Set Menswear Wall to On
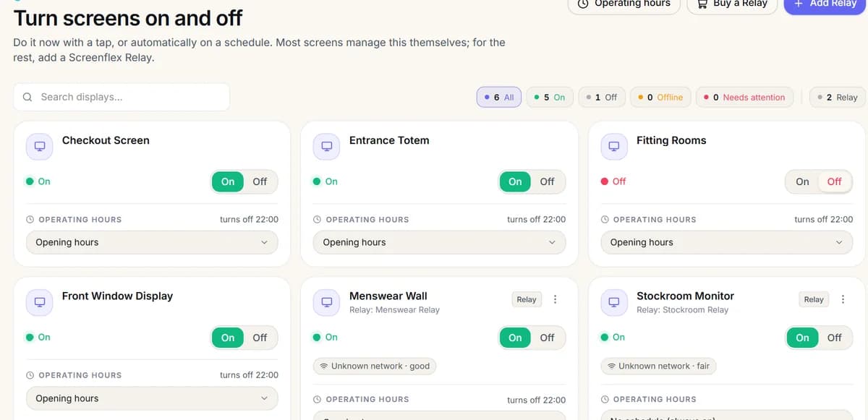Viewport: 868px width, 420px height. [515, 338]
